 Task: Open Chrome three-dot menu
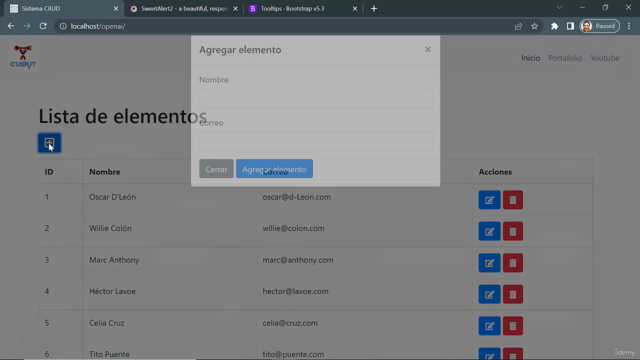coord(629,26)
